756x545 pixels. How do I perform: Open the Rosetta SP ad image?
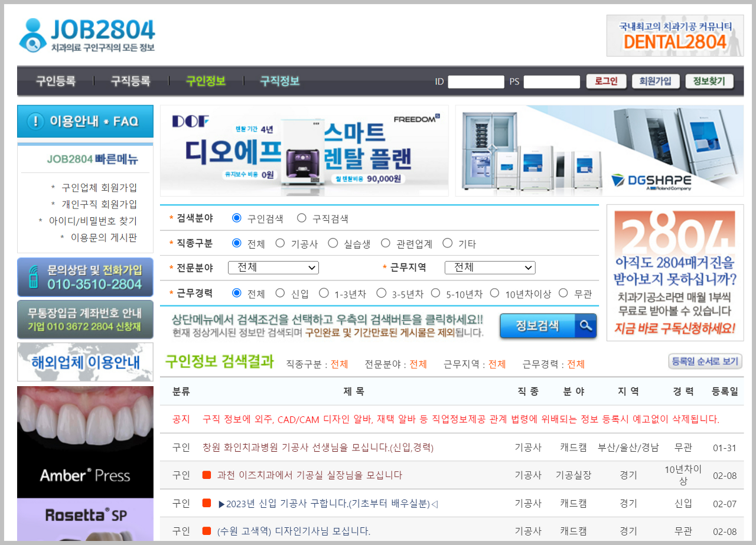point(85,520)
